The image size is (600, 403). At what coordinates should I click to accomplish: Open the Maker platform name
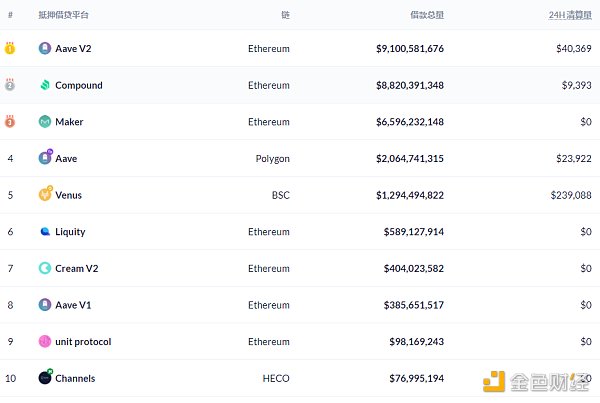click(x=69, y=122)
